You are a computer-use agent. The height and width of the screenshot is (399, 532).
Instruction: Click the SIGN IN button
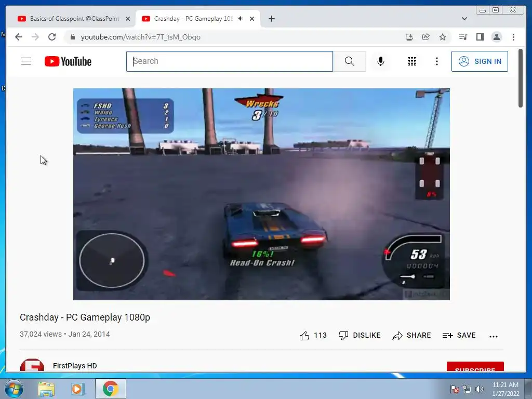coord(480,61)
